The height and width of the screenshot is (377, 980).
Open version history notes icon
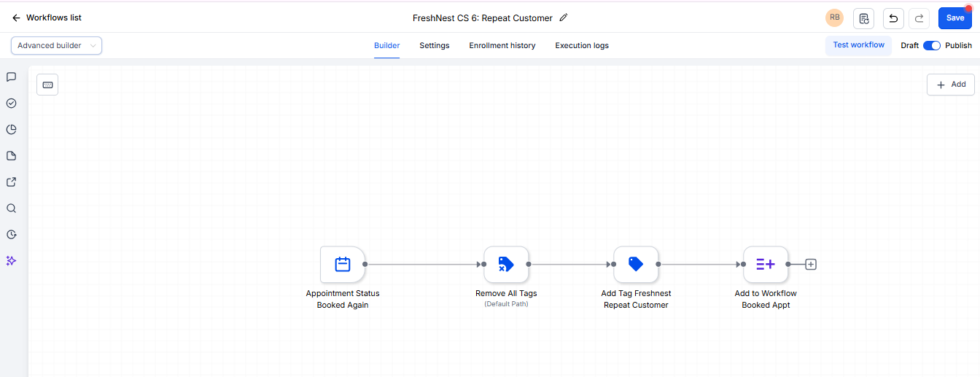tap(863, 18)
